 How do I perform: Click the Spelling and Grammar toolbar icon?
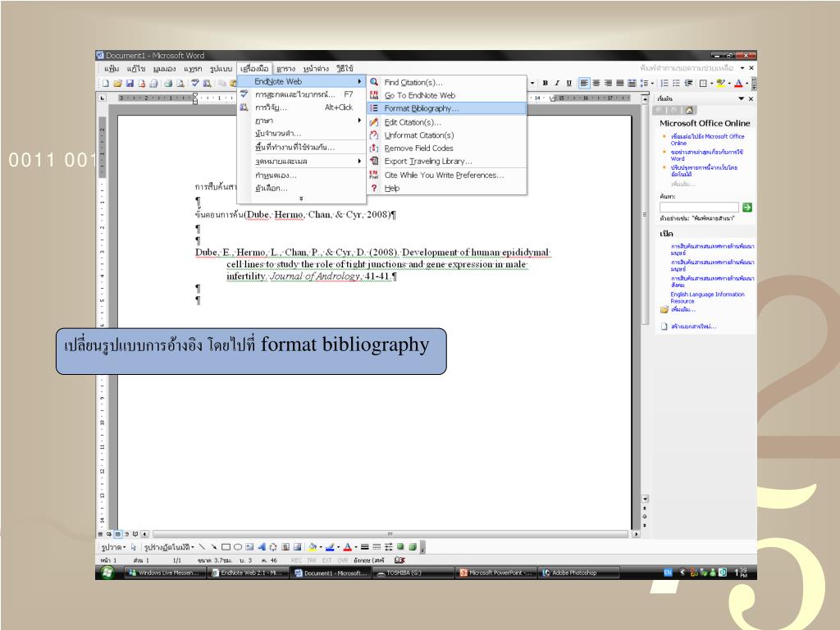[195, 83]
